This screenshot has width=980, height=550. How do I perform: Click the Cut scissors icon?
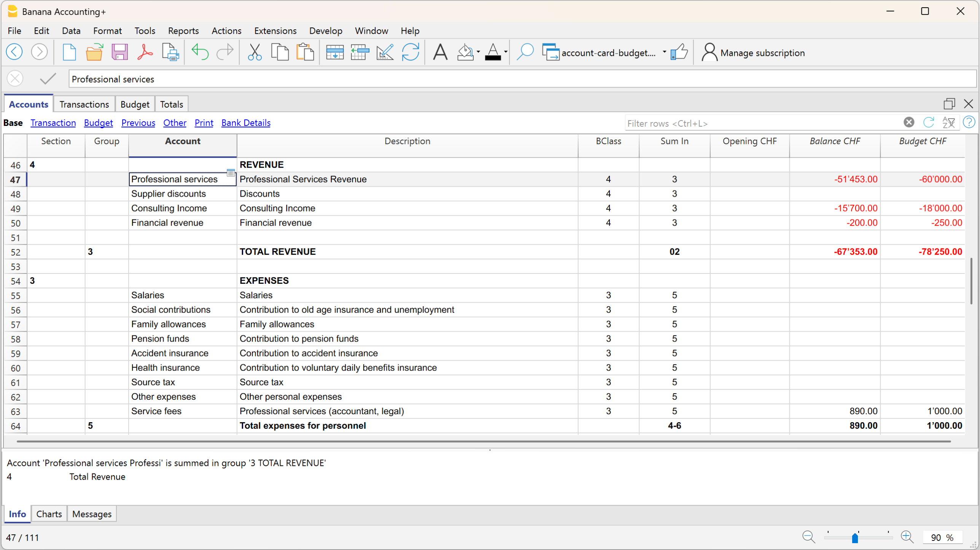pyautogui.click(x=255, y=52)
